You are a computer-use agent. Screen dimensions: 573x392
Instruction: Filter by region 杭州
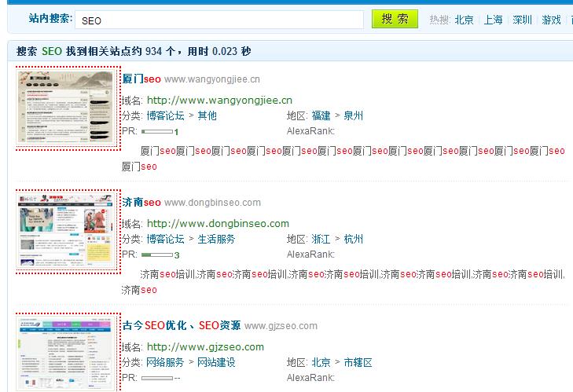click(x=354, y=240)
